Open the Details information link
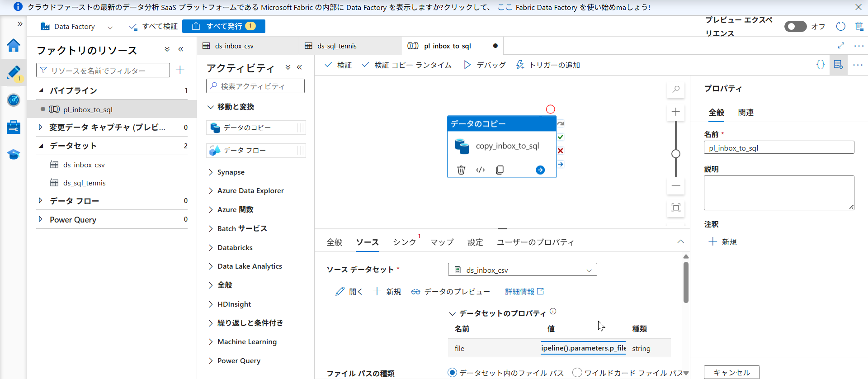 (x=524, y=292)
